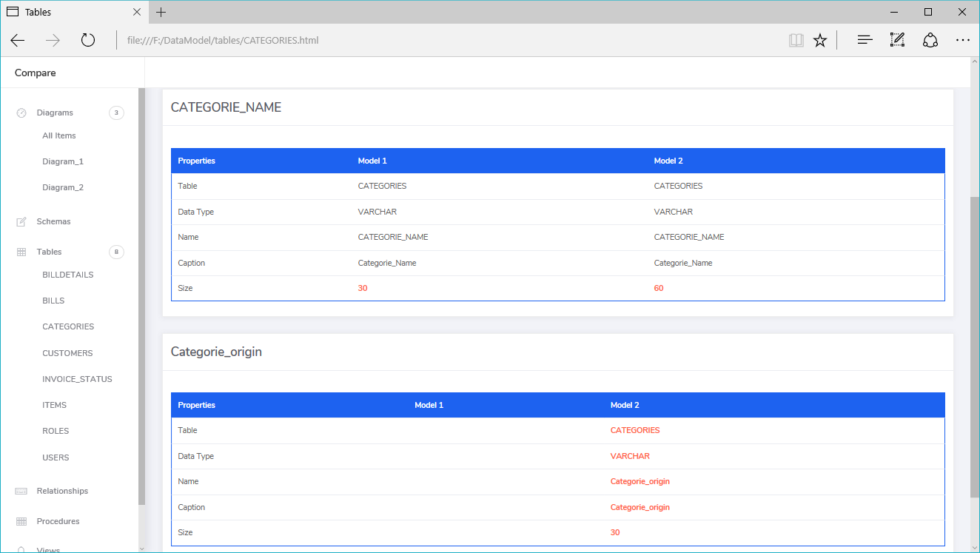Collapse the sidebar list using the bottom chevron

pyautogui.click(x=141, y=548)
